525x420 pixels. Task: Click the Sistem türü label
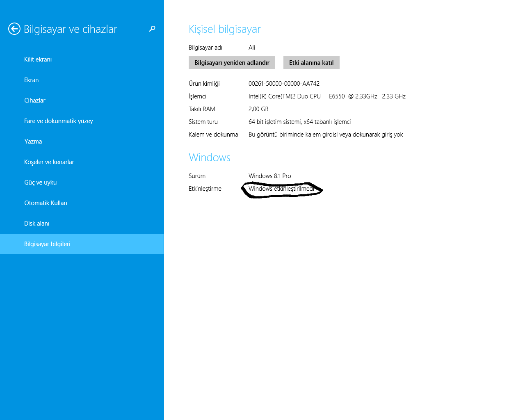tap(203, 122)
